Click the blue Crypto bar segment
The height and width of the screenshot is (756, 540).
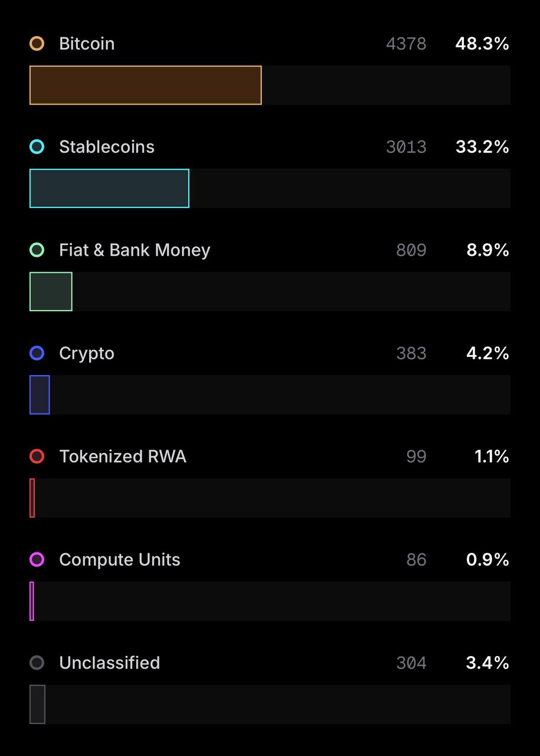[40, 395]
